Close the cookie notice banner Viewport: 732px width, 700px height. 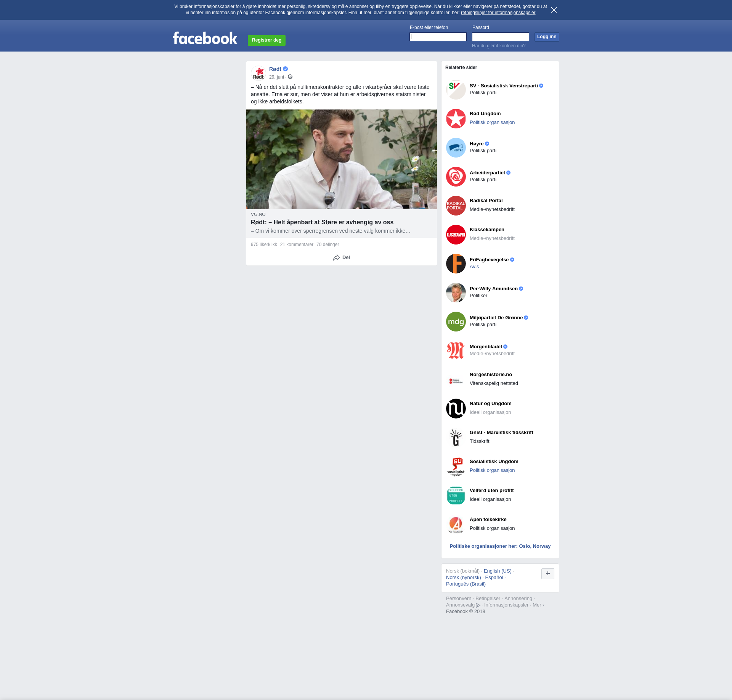[x=554, y=10]
